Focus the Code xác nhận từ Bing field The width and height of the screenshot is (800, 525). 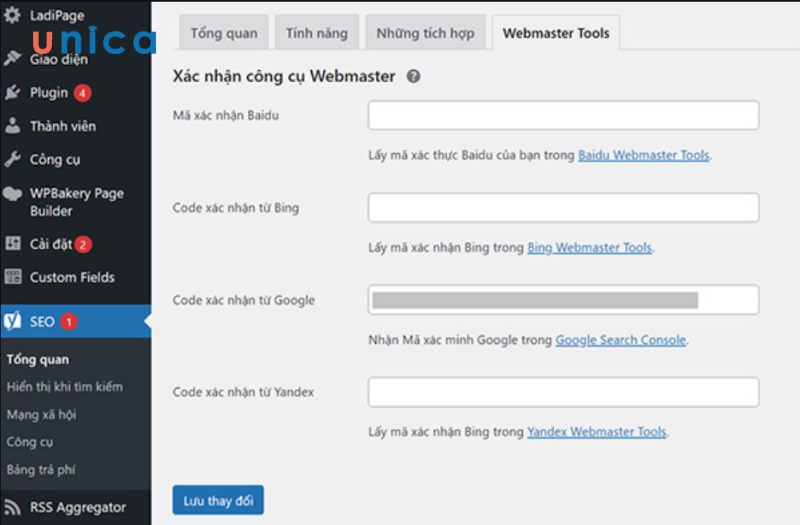pyautogui.click(x=563, y=207)
